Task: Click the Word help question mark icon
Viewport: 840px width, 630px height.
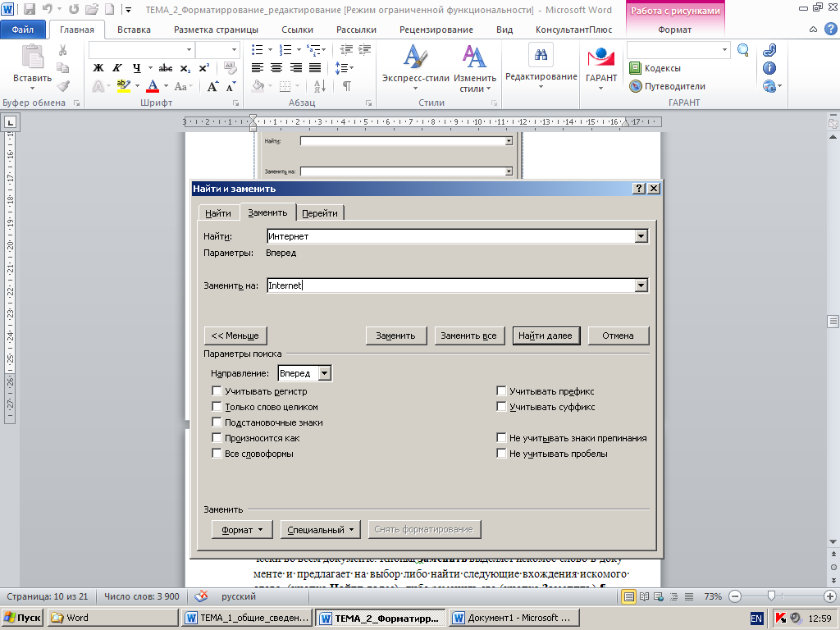Action: point(830,30)
